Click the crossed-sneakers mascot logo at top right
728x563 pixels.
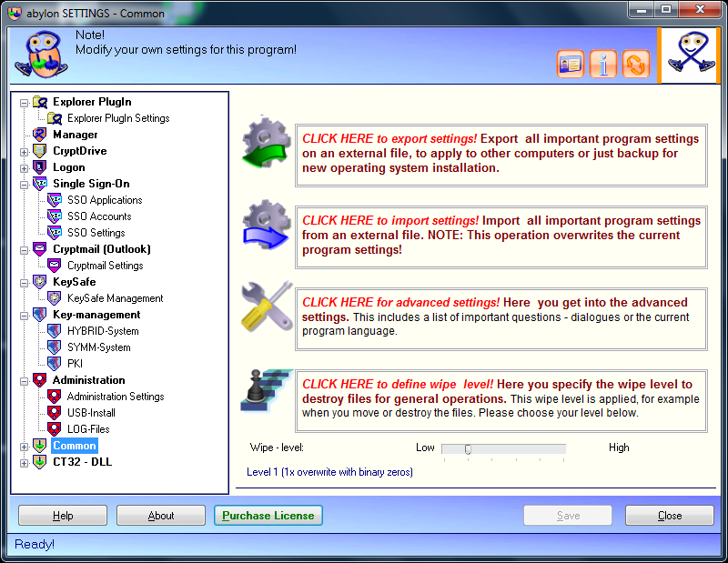691,55
